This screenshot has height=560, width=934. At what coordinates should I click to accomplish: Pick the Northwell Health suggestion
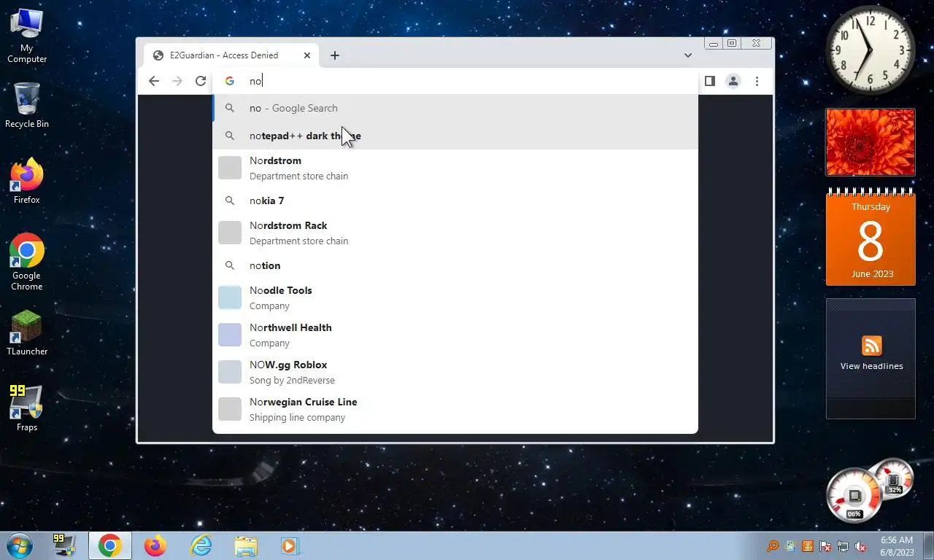[455, 335]
